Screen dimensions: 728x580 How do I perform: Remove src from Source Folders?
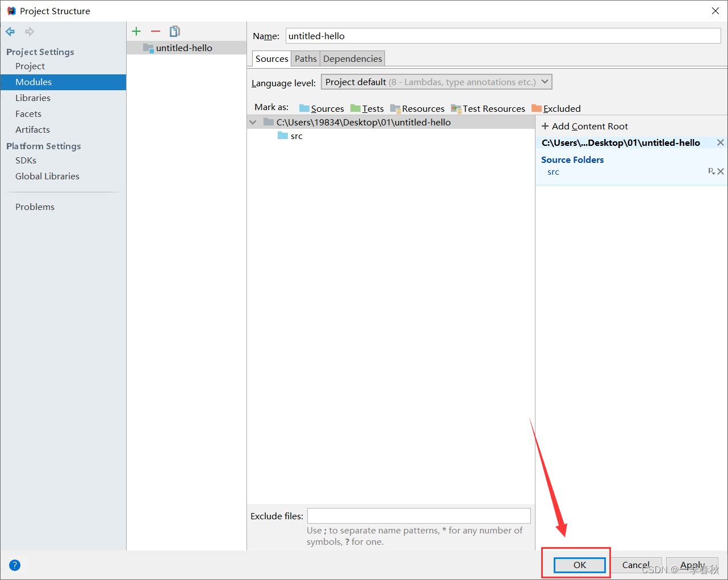click(721, 171)
